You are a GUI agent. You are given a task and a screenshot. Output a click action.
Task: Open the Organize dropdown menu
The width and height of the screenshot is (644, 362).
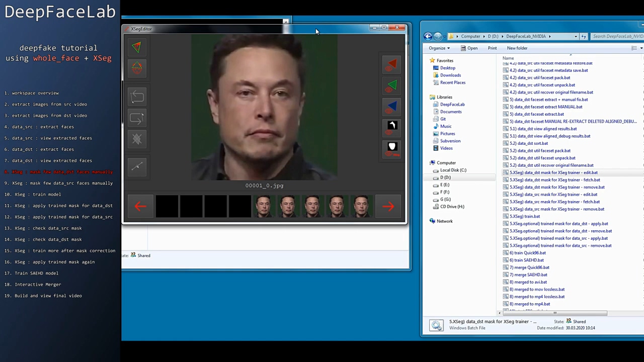pyautogui.click(x=439, y=48)
